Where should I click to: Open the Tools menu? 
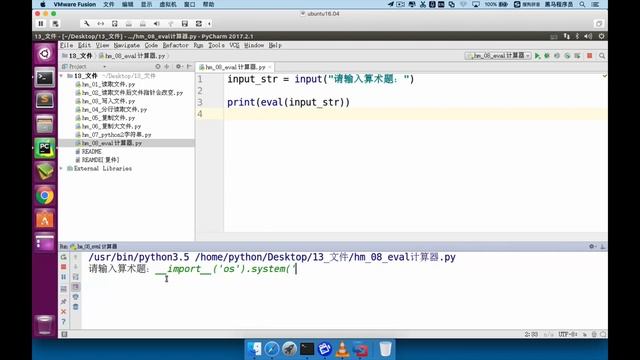[216, 45]
